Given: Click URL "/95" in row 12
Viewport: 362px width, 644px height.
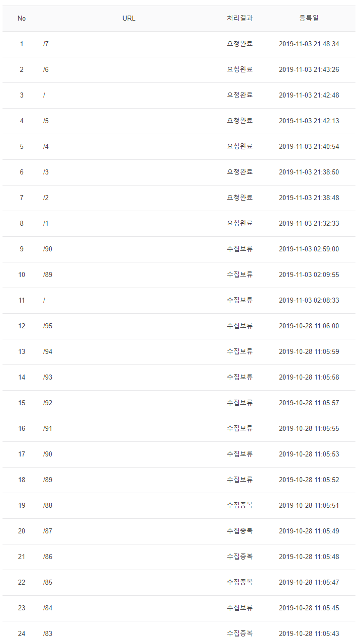Looking at the screenshot, I should coord(47,326).
